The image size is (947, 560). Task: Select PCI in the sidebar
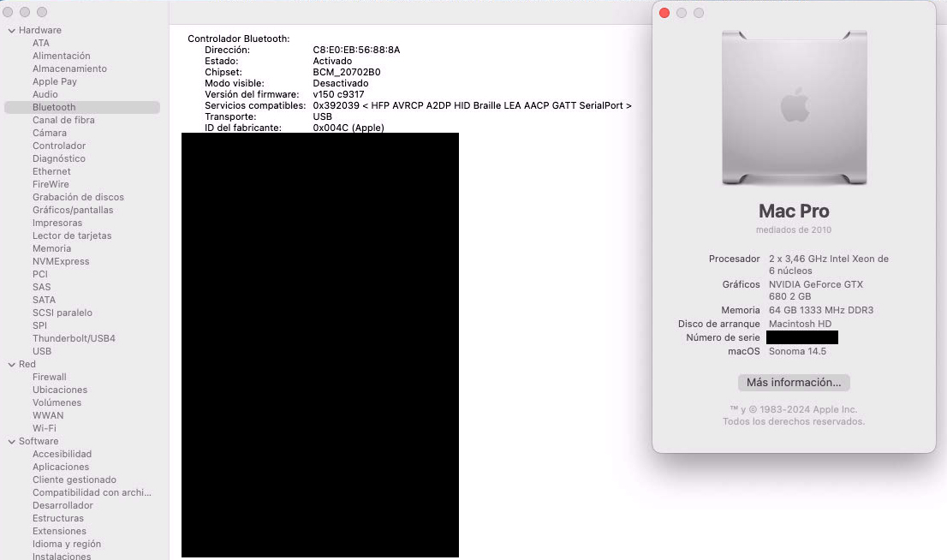pyautogui.click(x=40, y=274)
